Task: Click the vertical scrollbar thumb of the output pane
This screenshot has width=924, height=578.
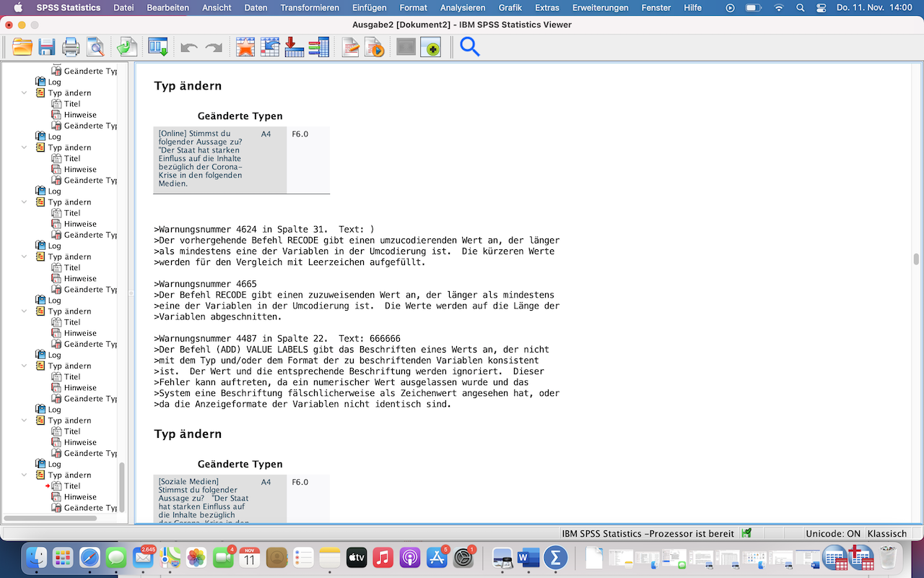Action: (916, 259)
